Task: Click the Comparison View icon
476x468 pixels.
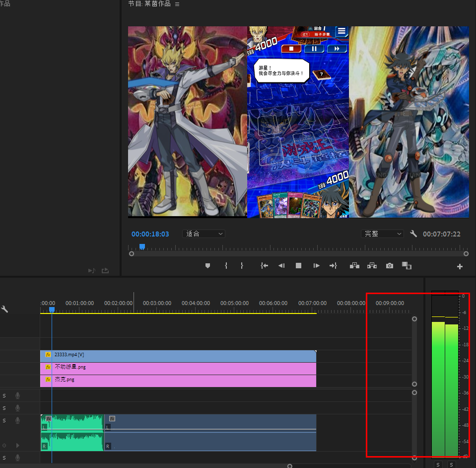Action: tap(407, 266)
